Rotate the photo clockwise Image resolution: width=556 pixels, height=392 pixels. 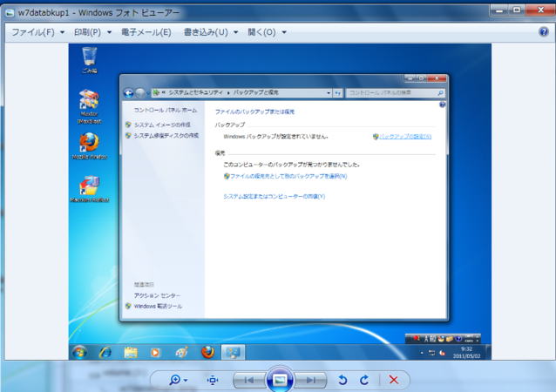pyautogui.click(x=364, y=380)
